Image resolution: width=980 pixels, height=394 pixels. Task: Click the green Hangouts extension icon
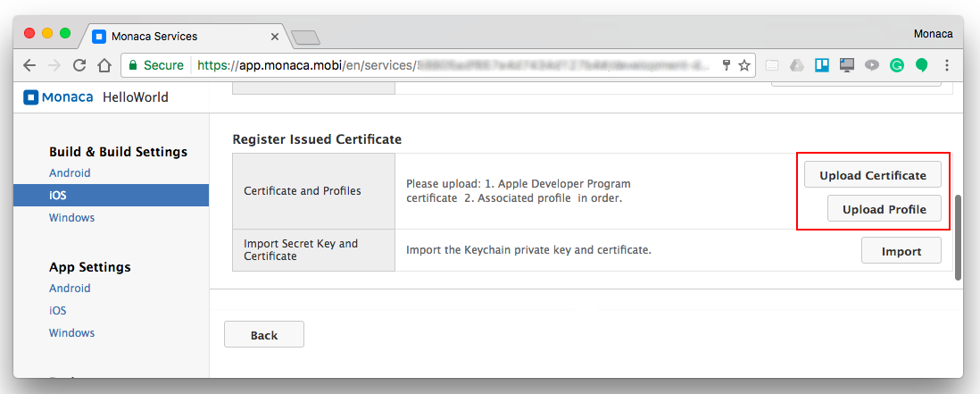921,65
